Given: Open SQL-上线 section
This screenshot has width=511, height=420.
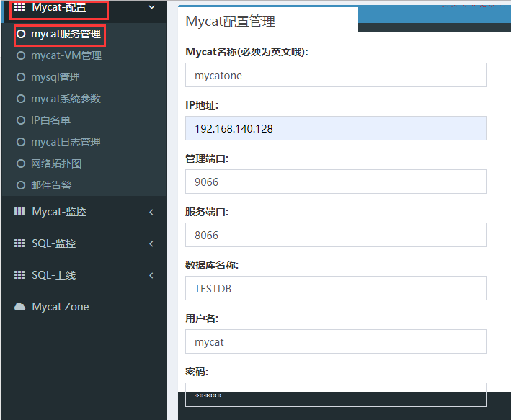Looking at the screenshot, I should pos(54,275).
